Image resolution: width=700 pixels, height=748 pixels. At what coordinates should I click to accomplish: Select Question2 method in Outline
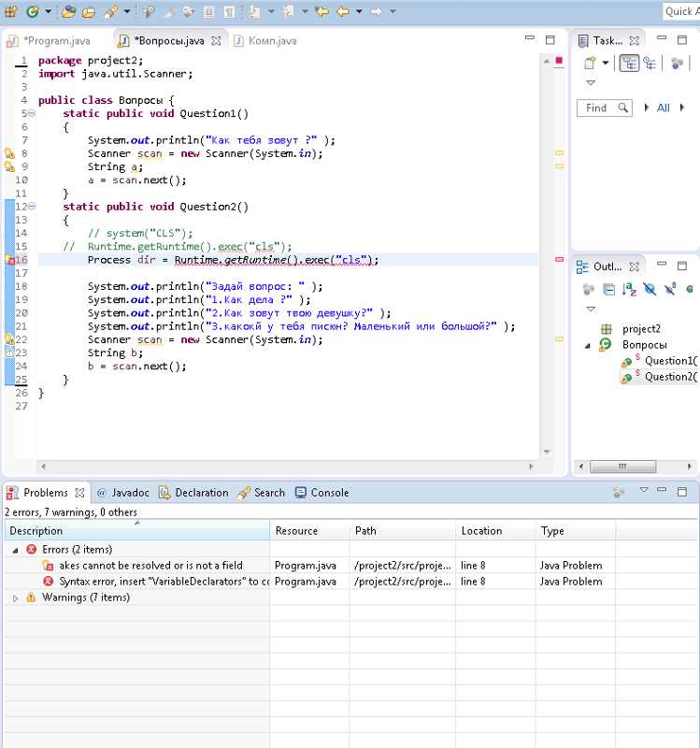(x=670, y=378)
